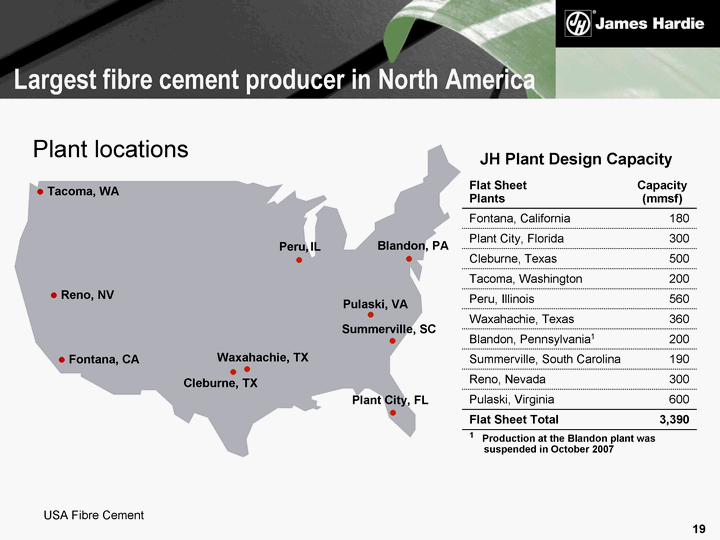The width and height of the screenshot is (720, 540).
Task: Click the 'JH Plant Design Capacity' heading
Action: tap(576, 159)
